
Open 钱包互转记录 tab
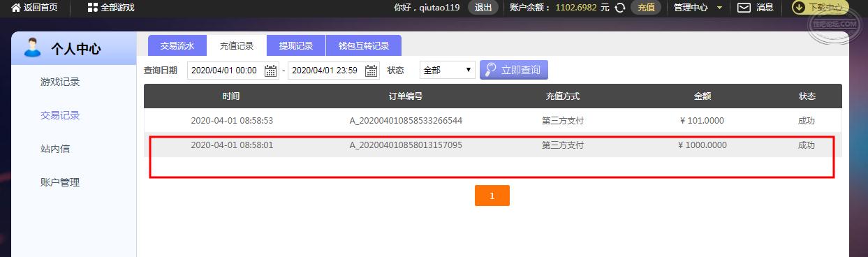click(364, 46)
